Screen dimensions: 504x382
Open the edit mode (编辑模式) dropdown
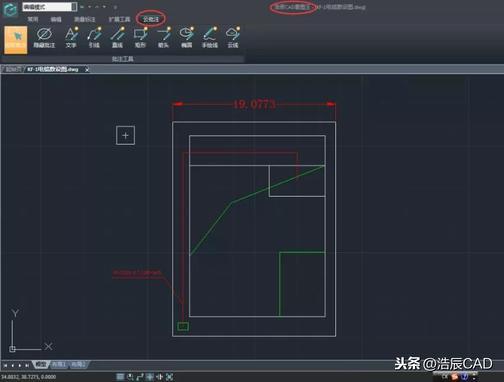(x=50, y=7)
